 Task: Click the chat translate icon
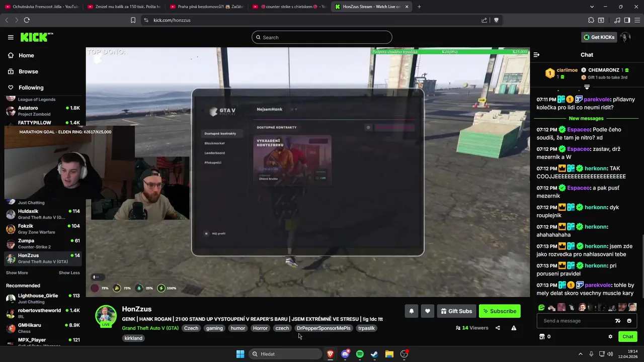point(618,321)
